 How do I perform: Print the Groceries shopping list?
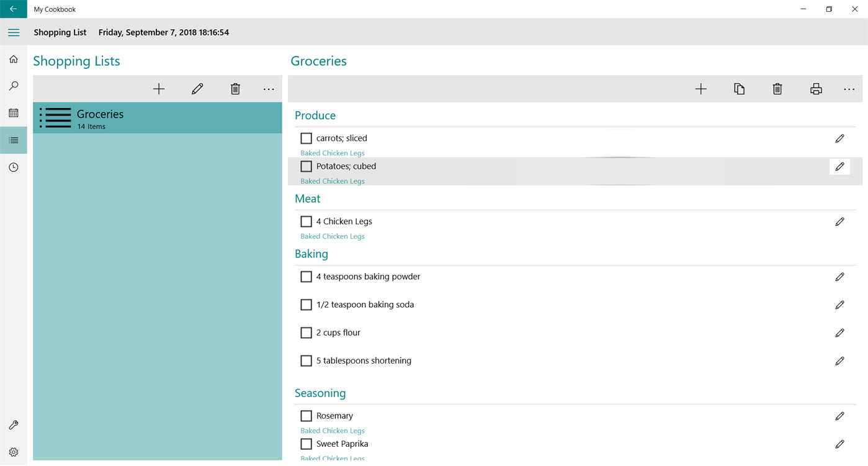(x=816, y=89)
